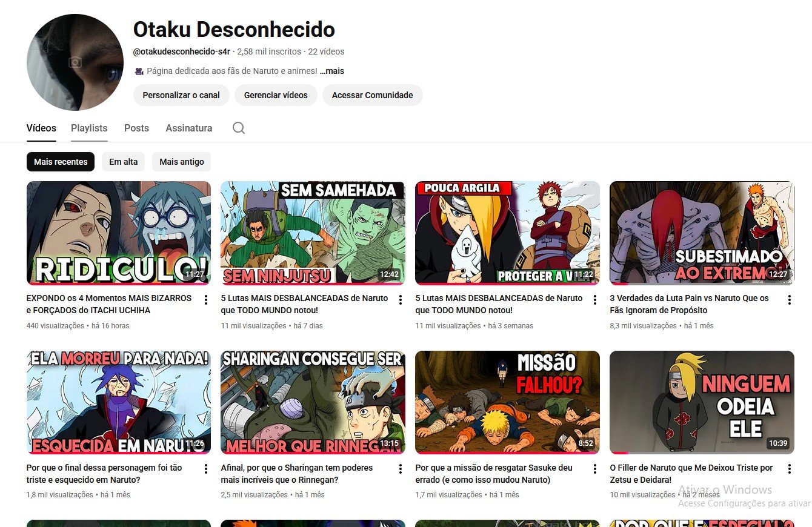This screenshot has height=527, width=812.
Task: Click '440 visualizações • há 16 horas' text
Action: (78, 326)
